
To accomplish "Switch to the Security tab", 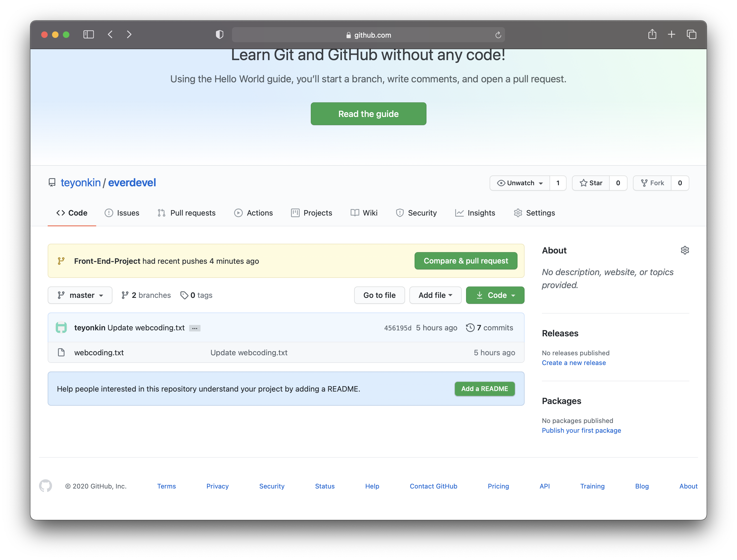I will pyautogui.click(x=416, y=213).
